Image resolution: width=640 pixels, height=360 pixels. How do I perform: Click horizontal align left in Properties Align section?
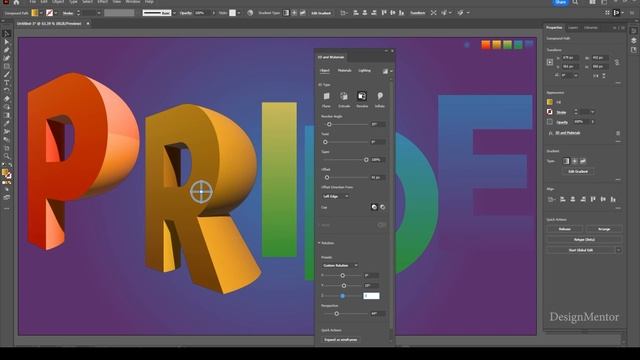click(x=563, y=199)
